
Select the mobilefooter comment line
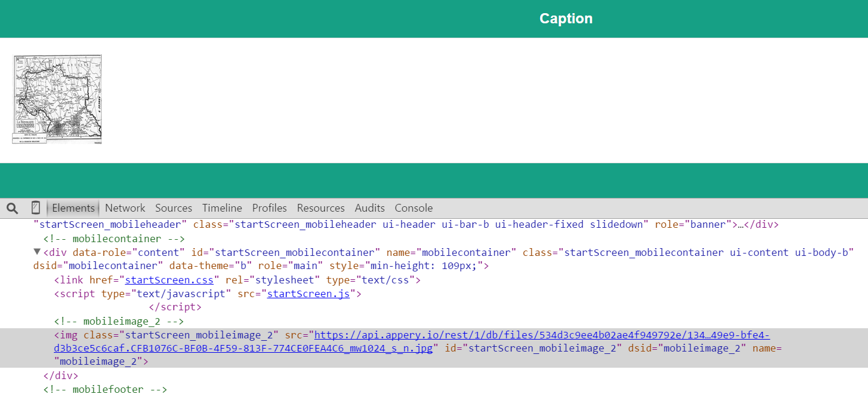point(105,390)
